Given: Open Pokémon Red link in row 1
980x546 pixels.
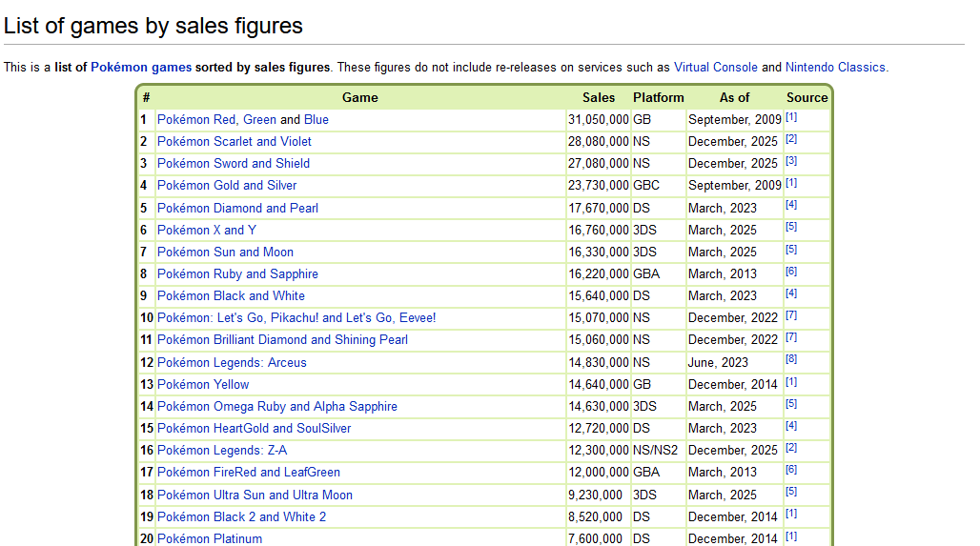Looking at the screenshot, I should click(x=196, y=119).
